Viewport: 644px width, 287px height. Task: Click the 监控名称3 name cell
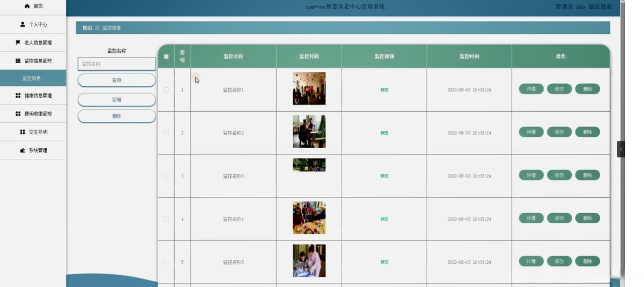(x=233, y=176)
